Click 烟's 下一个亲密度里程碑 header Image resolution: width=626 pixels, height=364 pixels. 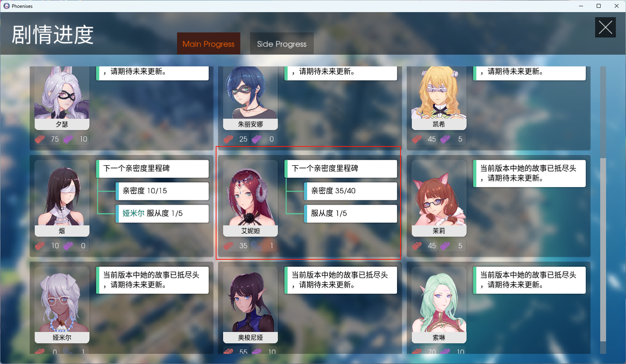pyautogui.click(x=152, y=169)
